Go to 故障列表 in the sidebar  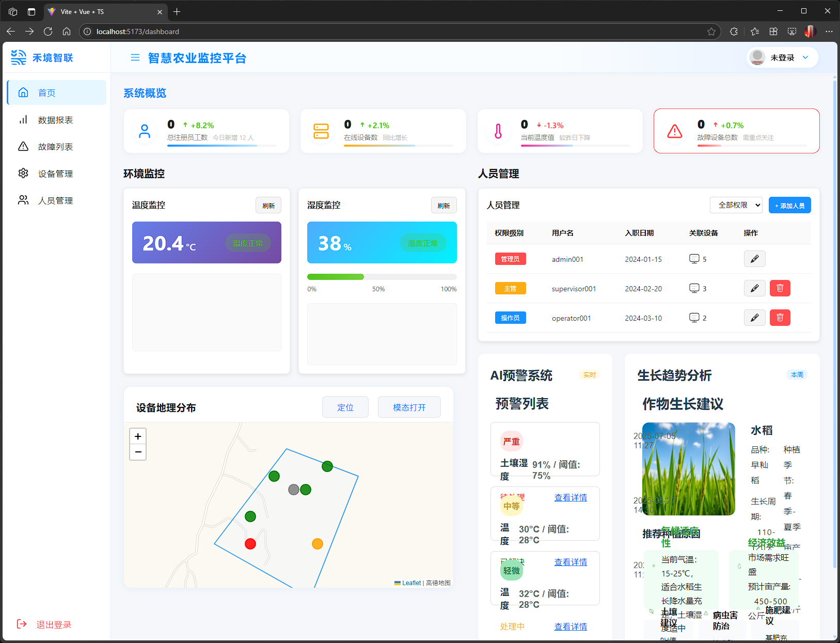point(56,147)
